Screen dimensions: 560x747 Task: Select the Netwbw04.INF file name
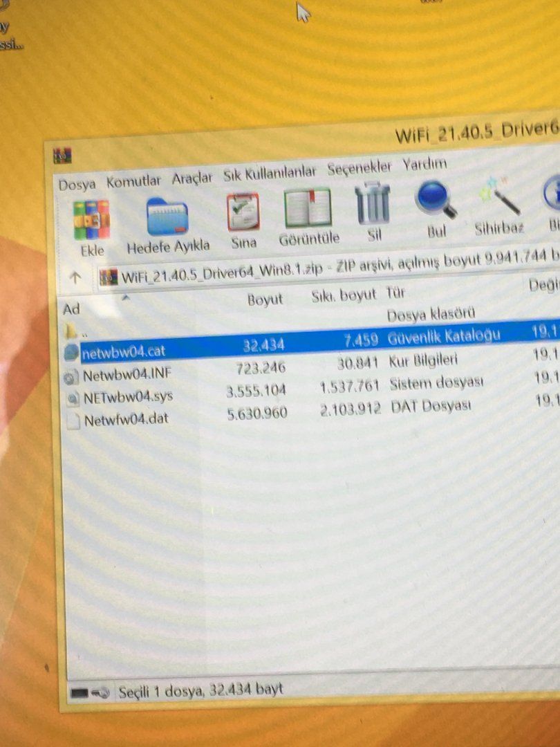click(127, 375)
